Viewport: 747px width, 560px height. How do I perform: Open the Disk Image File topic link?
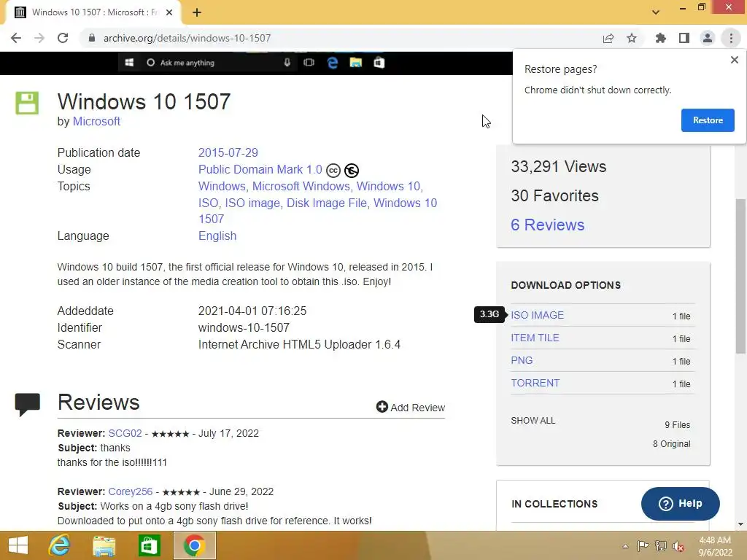point(326,203)
